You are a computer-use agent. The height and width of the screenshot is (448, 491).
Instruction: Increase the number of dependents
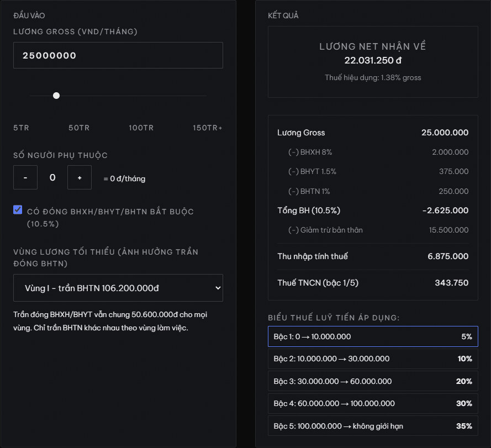click(80, 177)
